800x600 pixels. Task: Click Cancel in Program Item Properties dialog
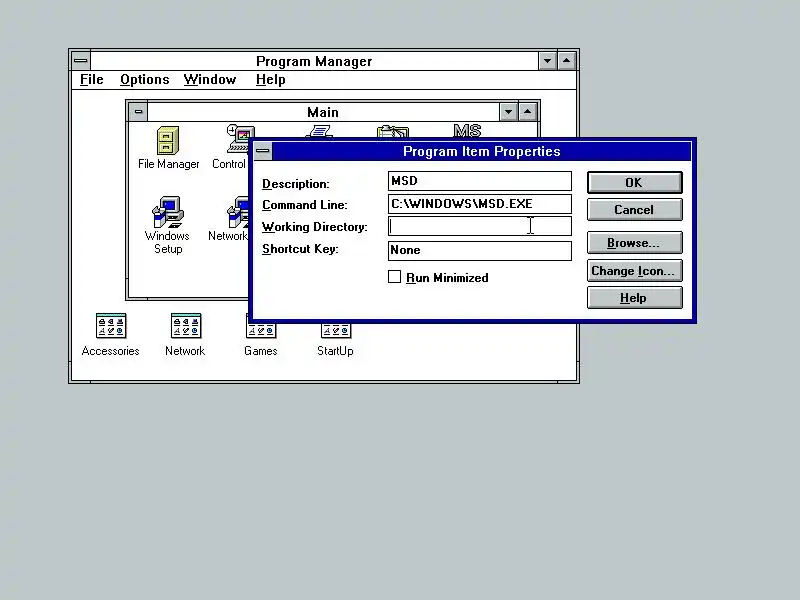coord(634,210)
